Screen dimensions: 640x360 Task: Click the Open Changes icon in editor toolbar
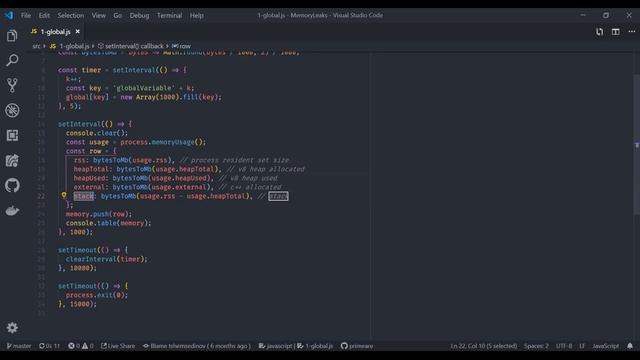(599, 31)
